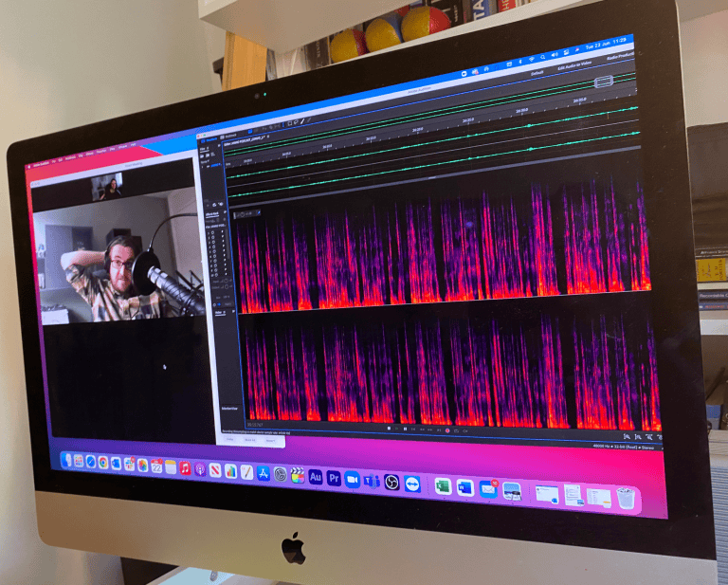
Task: Adjust the HUD gain knob over spectrogram
Action: coord(242,215)
